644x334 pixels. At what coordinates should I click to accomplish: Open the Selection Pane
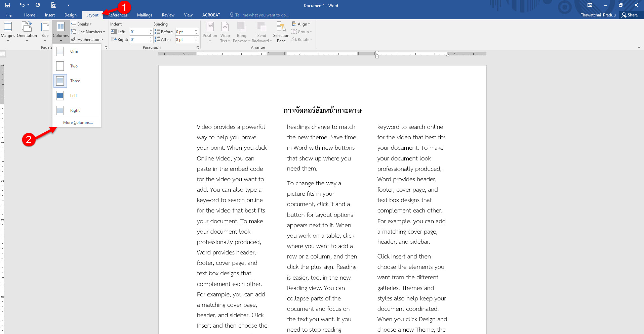(281, 32)
